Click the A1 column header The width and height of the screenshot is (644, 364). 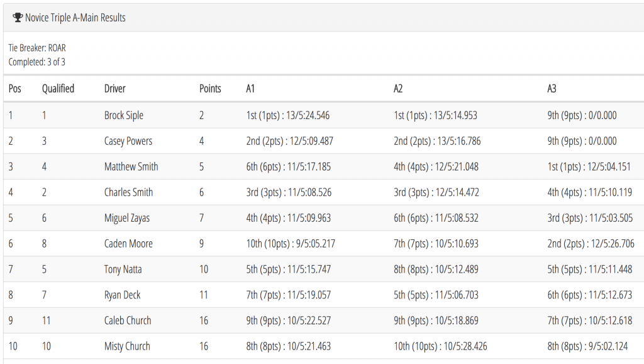(250, 88)
